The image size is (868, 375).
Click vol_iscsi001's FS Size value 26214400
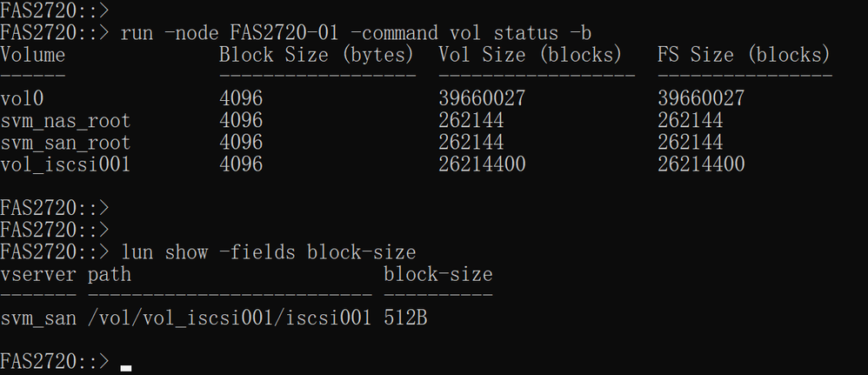tap(701, 164)
